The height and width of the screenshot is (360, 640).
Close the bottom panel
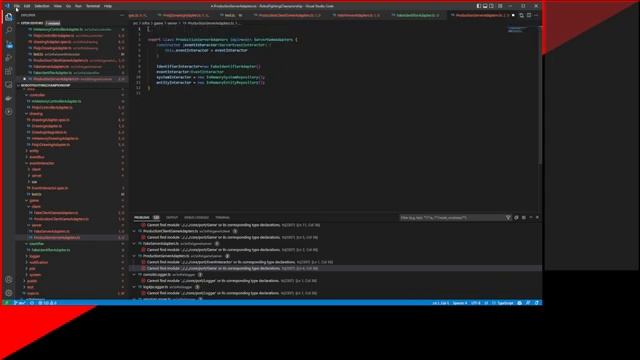point(537,218)
